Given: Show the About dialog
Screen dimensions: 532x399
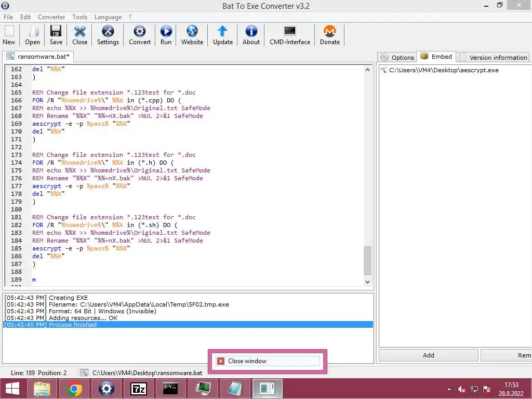Looking at the screenshot, I should point(251,35).
